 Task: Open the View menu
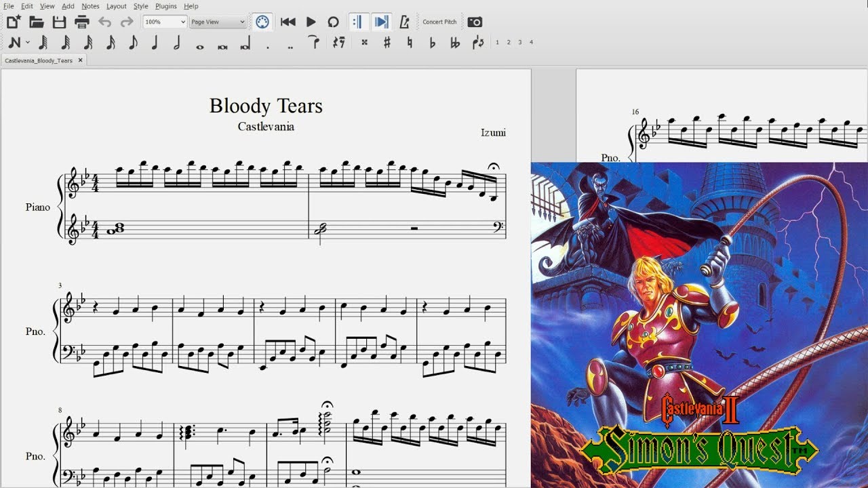pos(47,6)
